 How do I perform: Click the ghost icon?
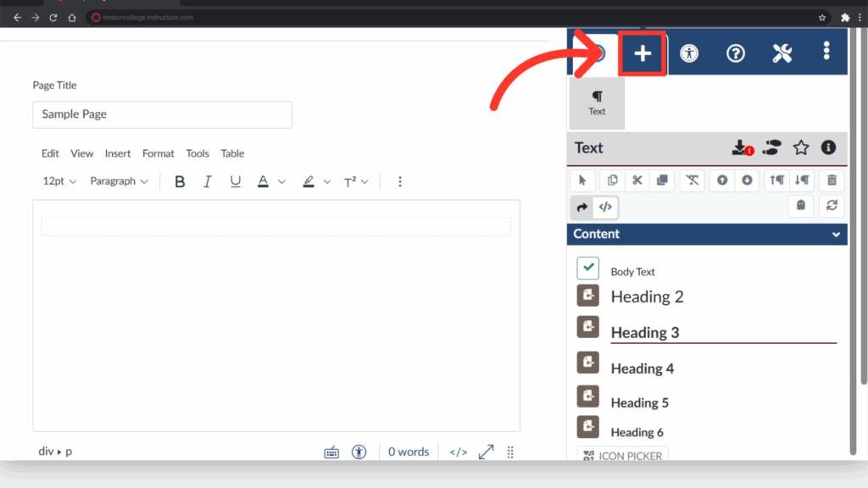[801, 206]
